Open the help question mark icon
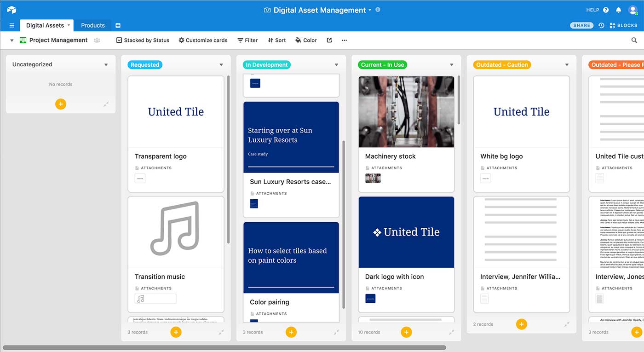Screen dimensions: 644x352 (x=606, y=10)
